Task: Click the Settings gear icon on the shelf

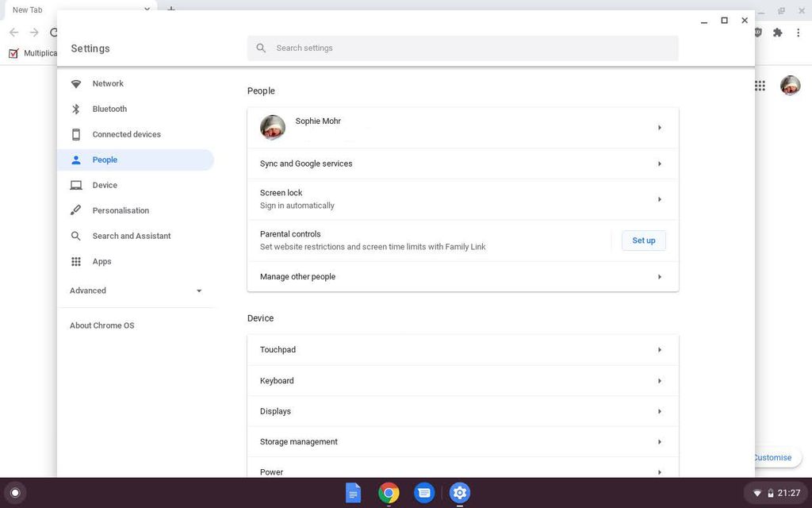Action: tap(460, 492)
